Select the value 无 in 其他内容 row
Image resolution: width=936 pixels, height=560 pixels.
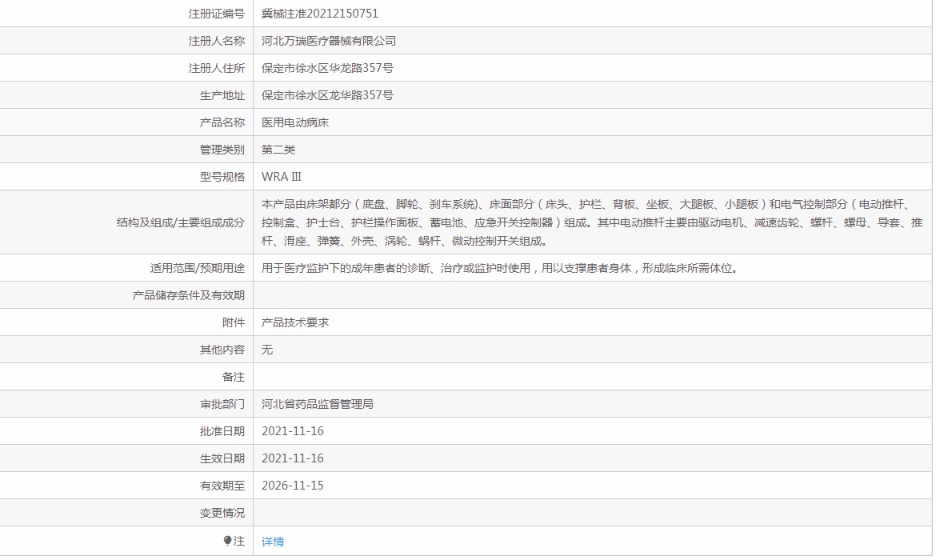[267, 350]
